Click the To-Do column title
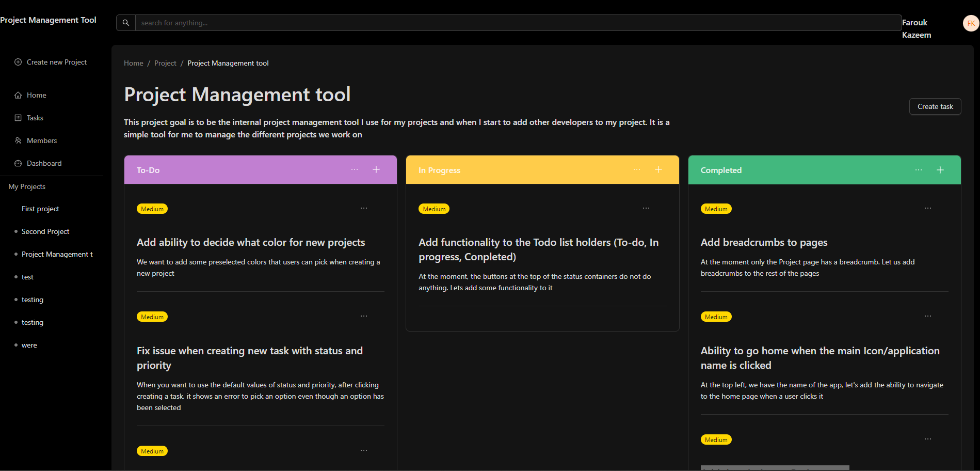The image size is (980, 471). 148,170
